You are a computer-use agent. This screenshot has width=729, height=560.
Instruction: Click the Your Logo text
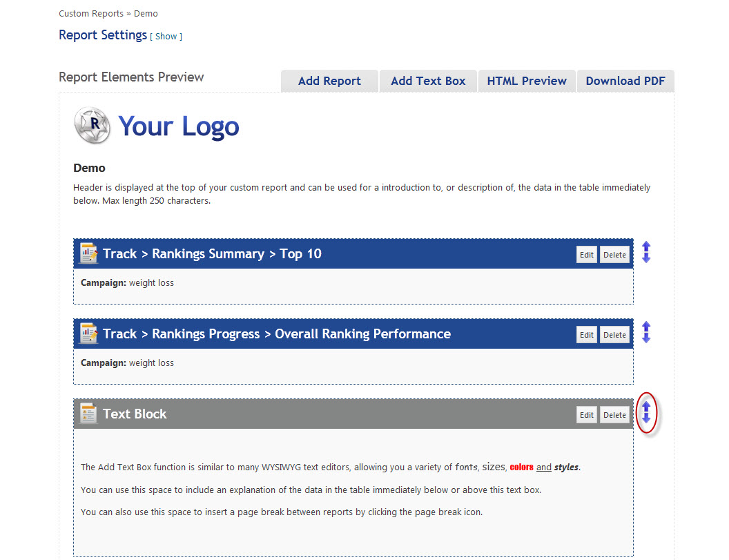179,126
